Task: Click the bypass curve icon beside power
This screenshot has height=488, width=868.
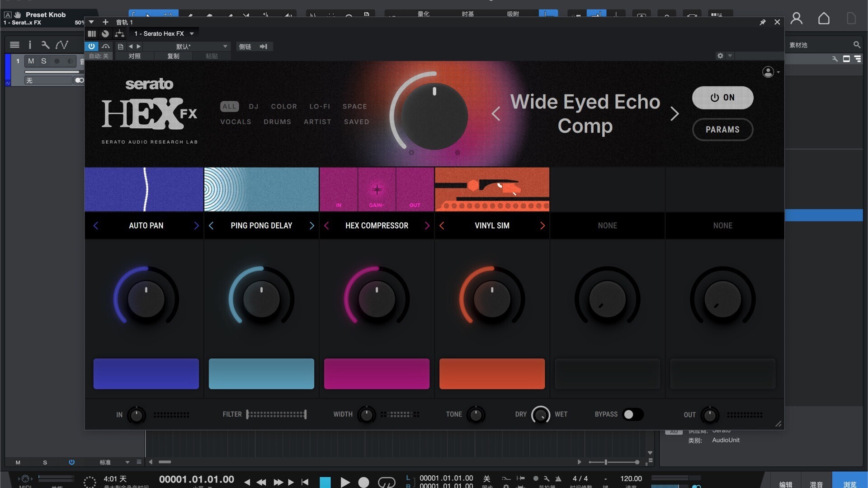Action: coord(106,46)
